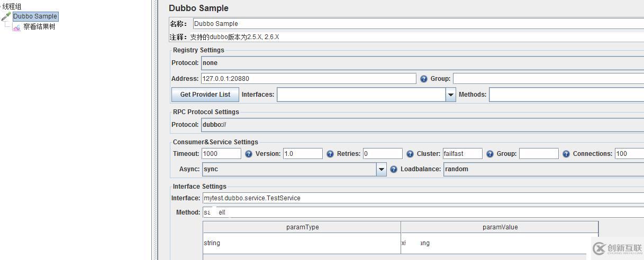Select the 线程组 tree node
The width and height of the screenshot is (644, 260).
click(12, 6)
